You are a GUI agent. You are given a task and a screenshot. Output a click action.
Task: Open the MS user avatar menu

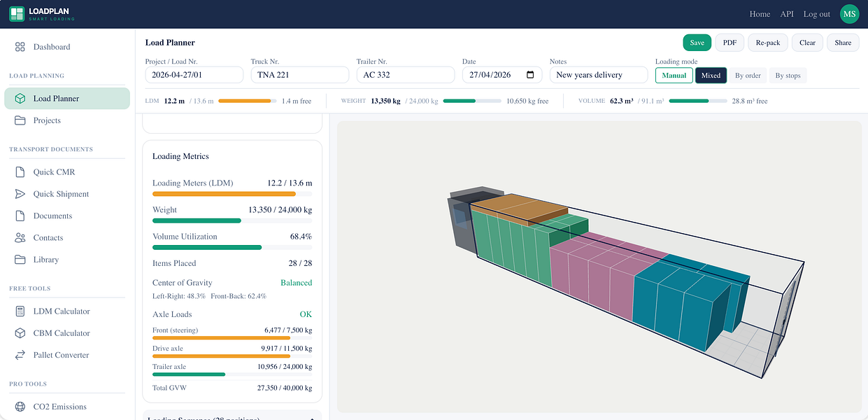pos(849,14)
